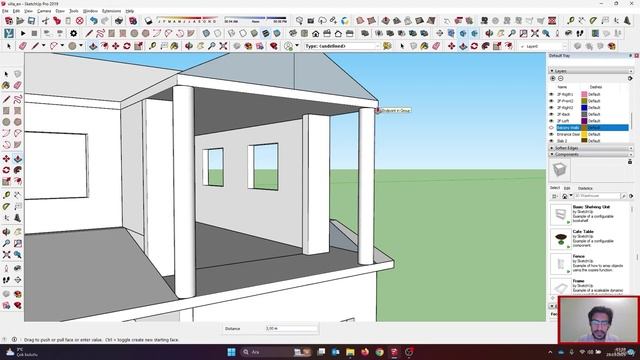
Task: Hide the 2F-Back layer eye
Action: coord(551,114)
